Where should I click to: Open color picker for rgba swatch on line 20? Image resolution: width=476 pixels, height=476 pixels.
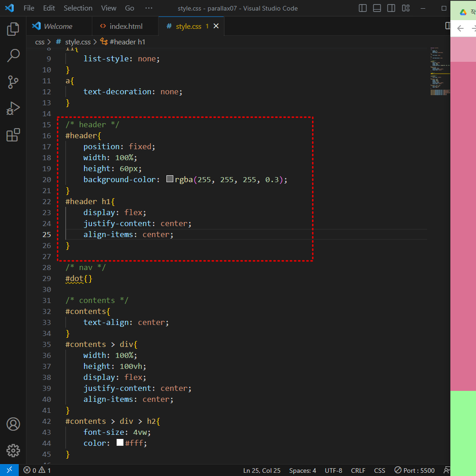click(x=170, y=178)
